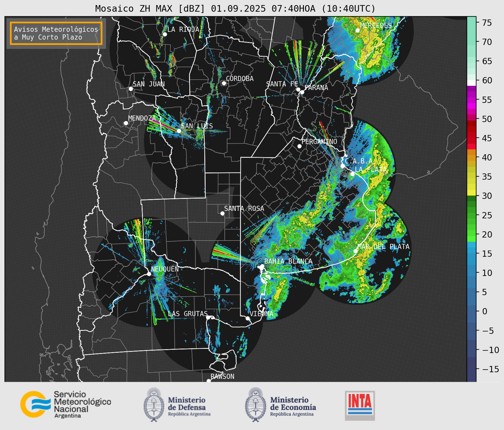Click the magenta 55 dBZ color band
504x430 pixels.
click(x=471, y=100)
